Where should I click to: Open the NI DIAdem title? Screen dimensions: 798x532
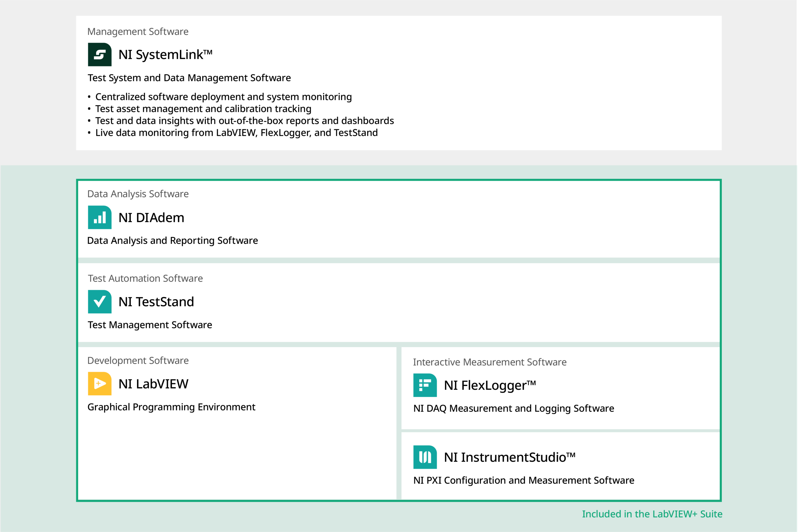coord(151,217)
